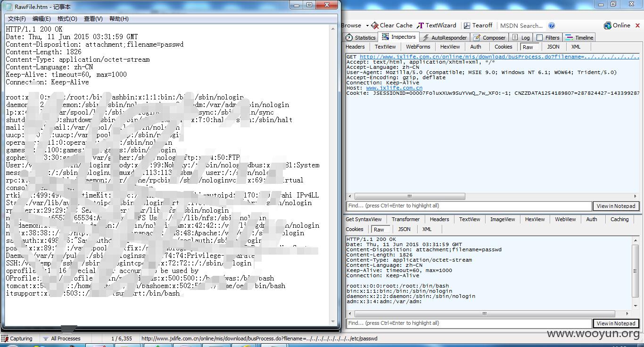Select the ImageView response tab
Screen dimensions: 644x347
[x=503, y=219]
